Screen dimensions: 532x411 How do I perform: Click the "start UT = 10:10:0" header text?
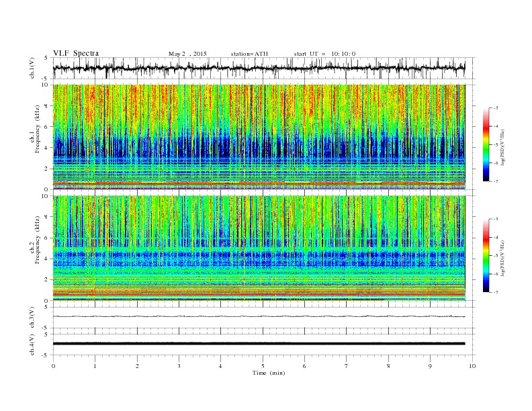[324, 54]
